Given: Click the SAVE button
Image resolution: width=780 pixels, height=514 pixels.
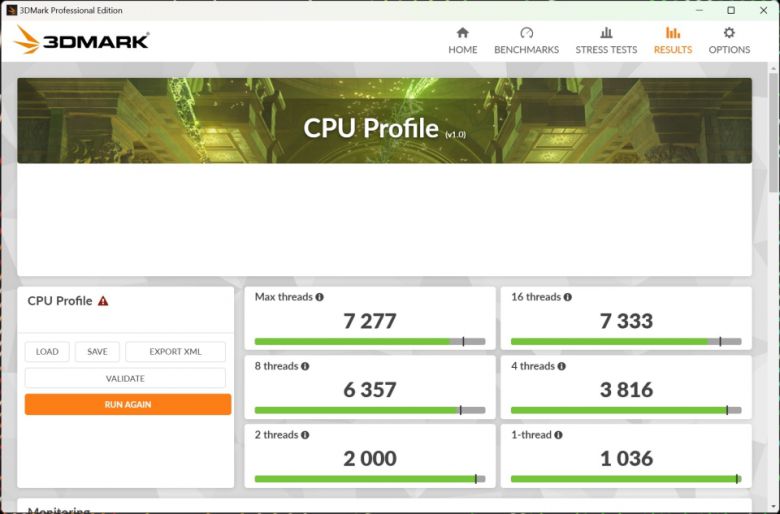Looking at the screenshot, I should pyautogui.click(x=98, y=352).
